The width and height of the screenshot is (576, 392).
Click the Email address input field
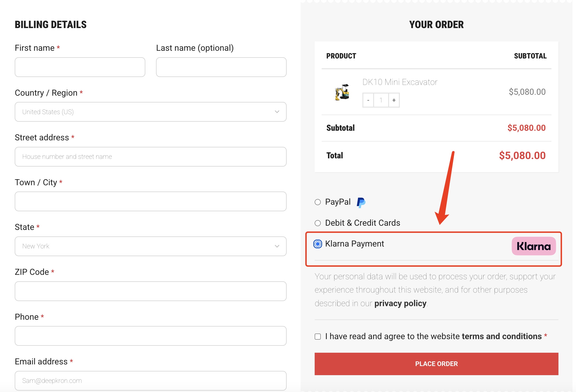150,380
